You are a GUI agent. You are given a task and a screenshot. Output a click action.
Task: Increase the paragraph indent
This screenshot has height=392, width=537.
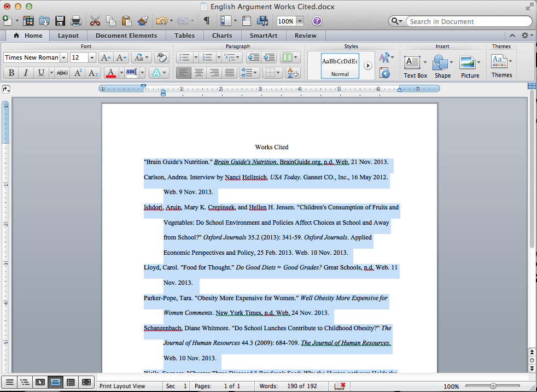(x=269, y=57)
